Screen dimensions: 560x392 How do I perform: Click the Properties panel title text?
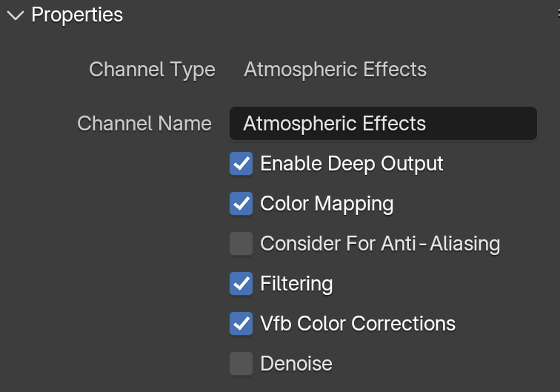pos(77,15)
